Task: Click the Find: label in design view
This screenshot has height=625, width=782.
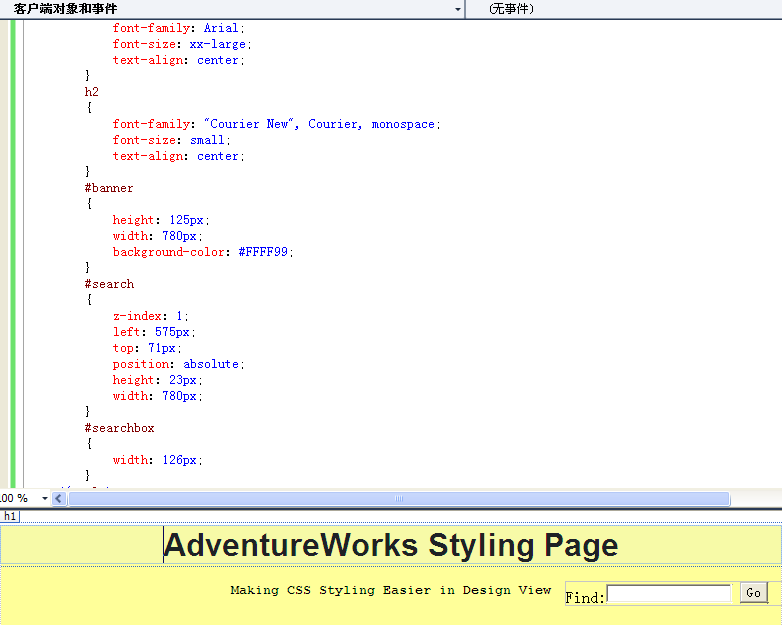Action: [585, 598]
